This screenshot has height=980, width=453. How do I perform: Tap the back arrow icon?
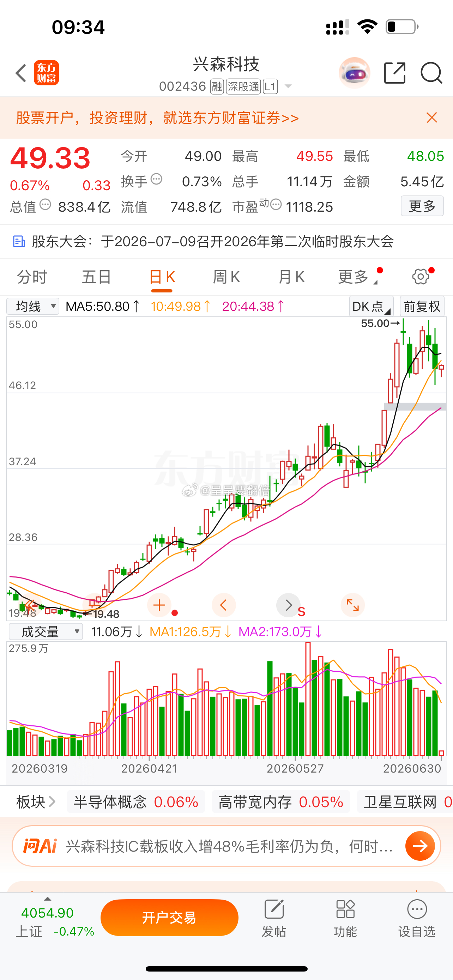[21, 73]
